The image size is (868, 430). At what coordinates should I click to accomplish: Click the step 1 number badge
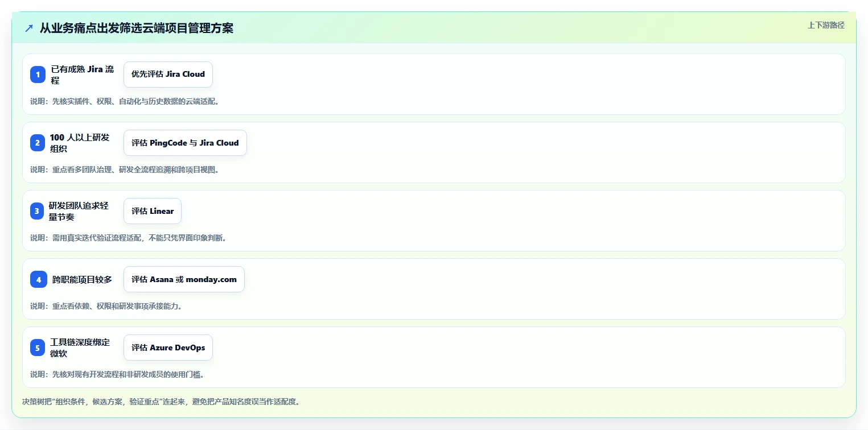tap(38, 75)
